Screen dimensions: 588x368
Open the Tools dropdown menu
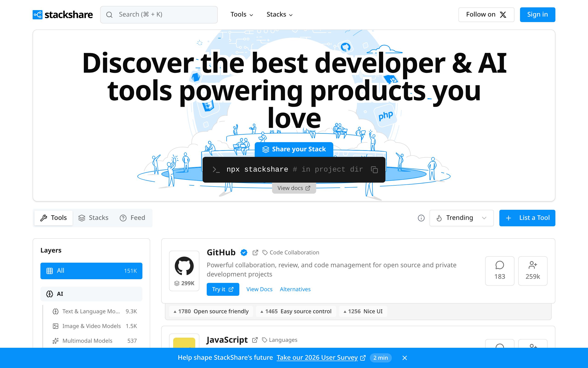[x=242, y=14]
